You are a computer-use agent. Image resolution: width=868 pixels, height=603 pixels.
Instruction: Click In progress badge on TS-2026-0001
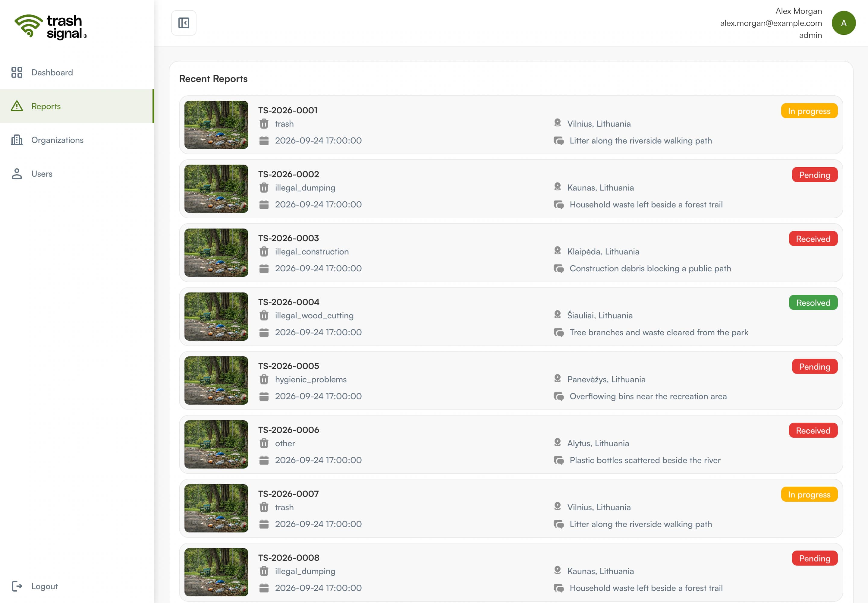809,111
